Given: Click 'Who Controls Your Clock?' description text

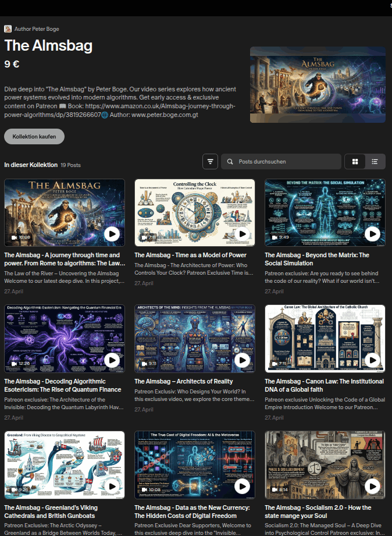Looking at the screenshot, I should click(x=194, y=269).
